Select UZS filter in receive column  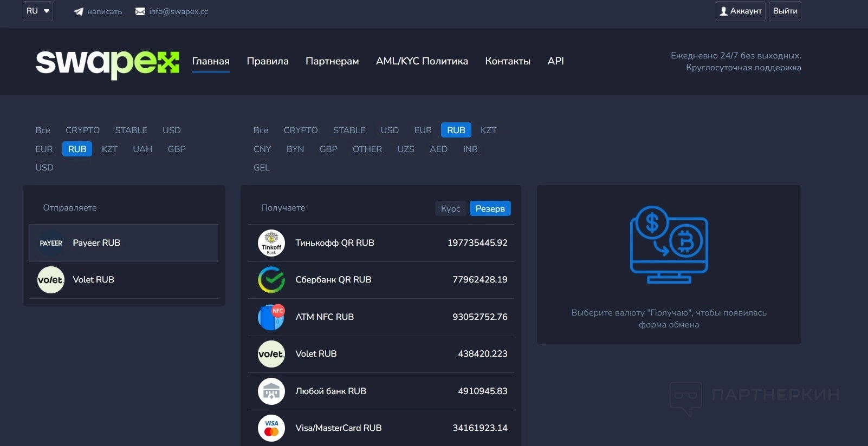click(x=406, y=149)
